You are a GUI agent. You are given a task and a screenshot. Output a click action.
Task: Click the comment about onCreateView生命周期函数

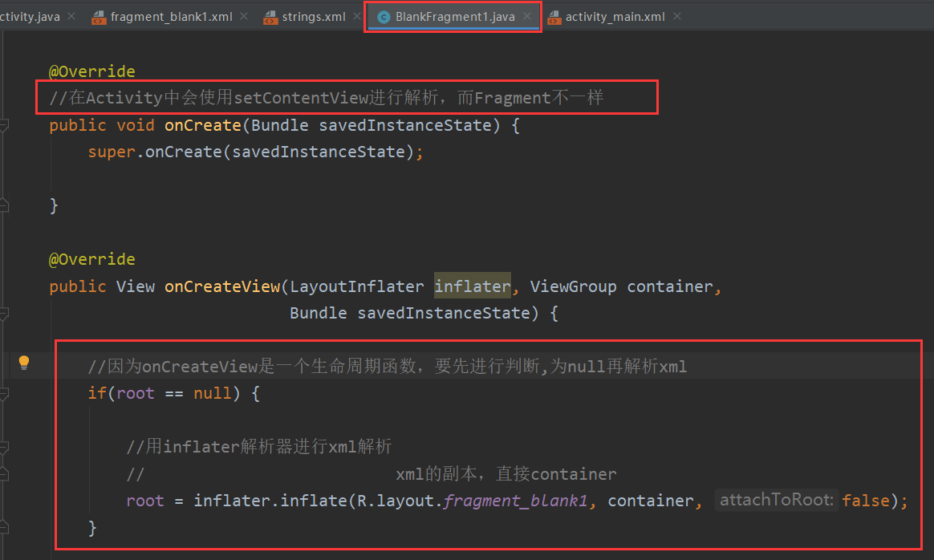click(x=388, y=366)
